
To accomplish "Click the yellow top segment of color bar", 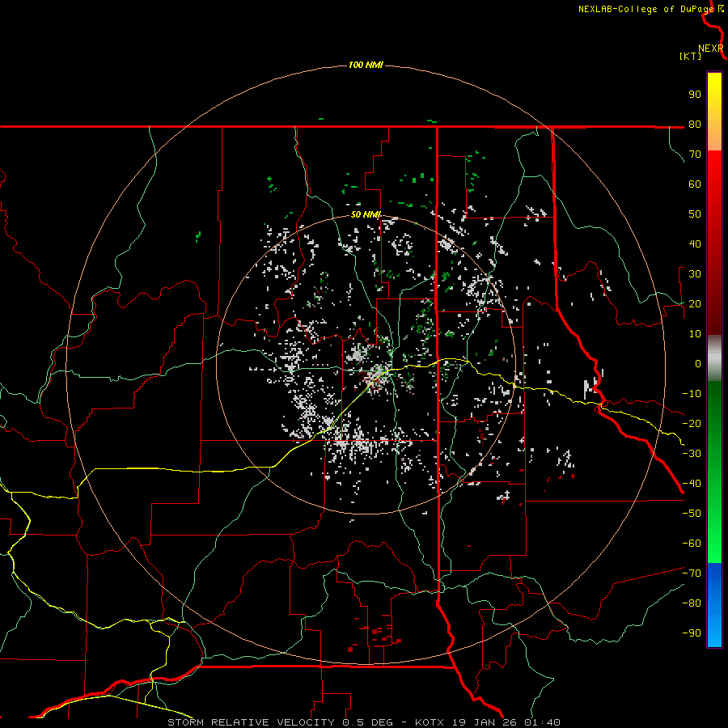I will 714,112.
